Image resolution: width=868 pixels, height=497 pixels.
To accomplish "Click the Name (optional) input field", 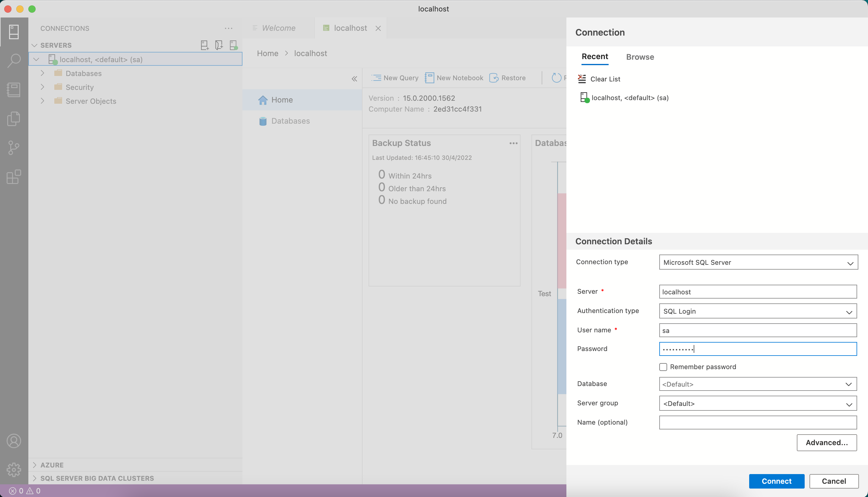I will coord(758,422).
